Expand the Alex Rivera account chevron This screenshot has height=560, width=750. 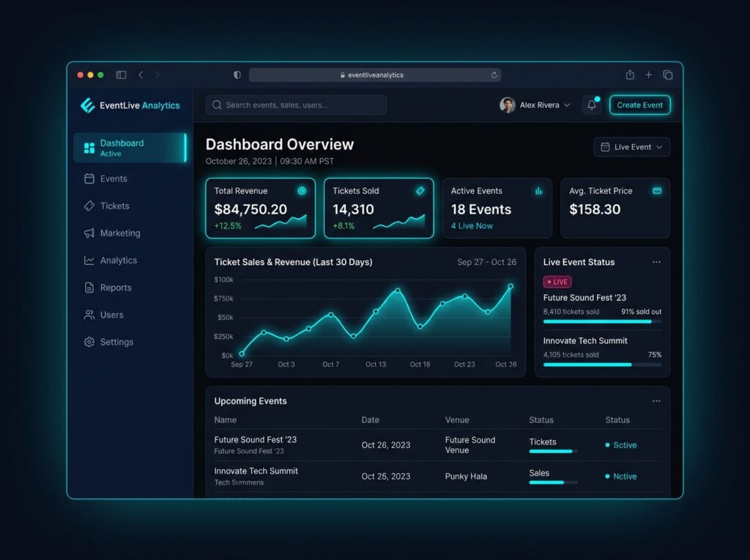pyautogui.click(x=567, y=105)
